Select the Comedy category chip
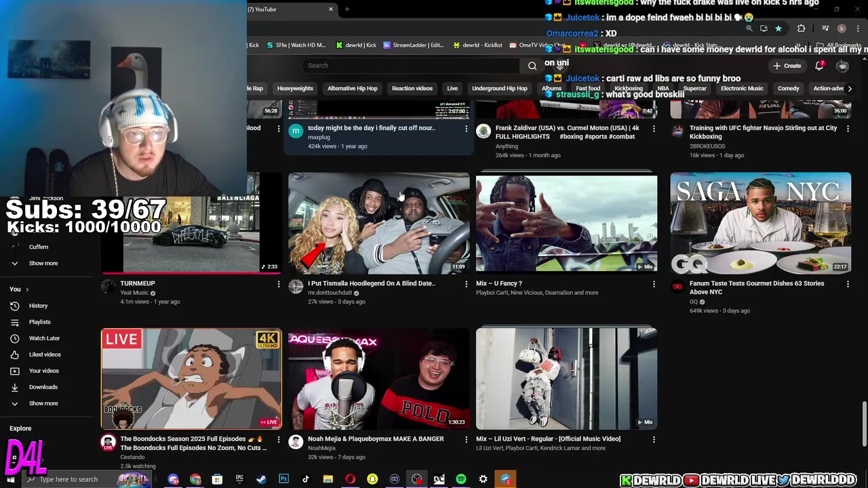The width and height of the screenshot is (868, 488). click(789, 89)
